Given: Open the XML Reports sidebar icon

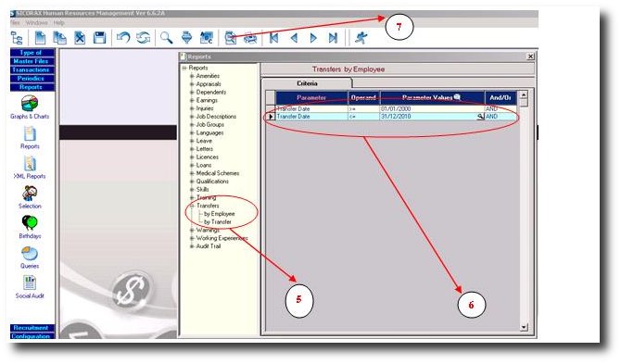Looking at the screenshot, I should 30,163.
